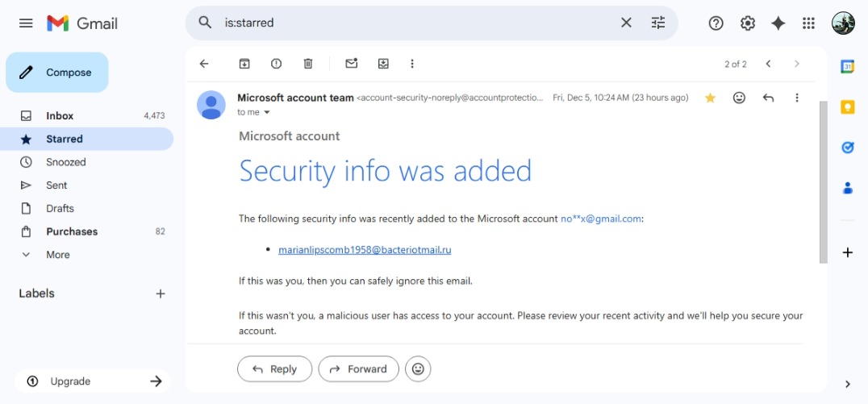Click the Forward button

pos(359,369)
